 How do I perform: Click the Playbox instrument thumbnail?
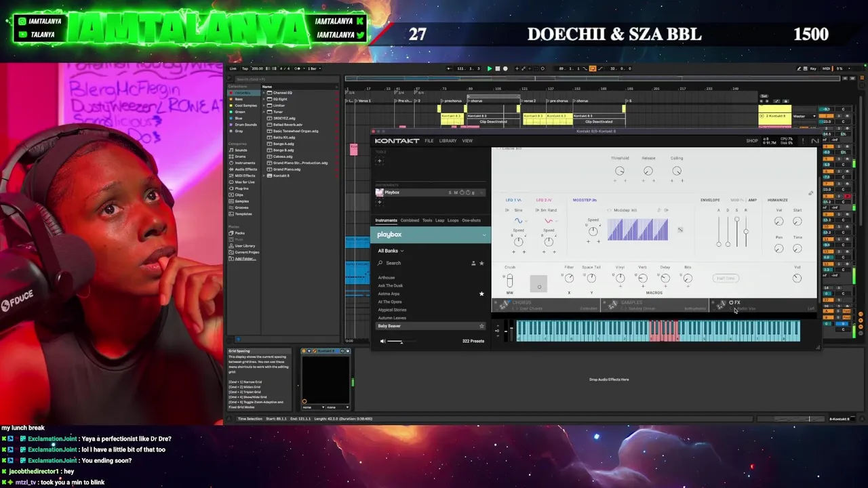point(379,192)
